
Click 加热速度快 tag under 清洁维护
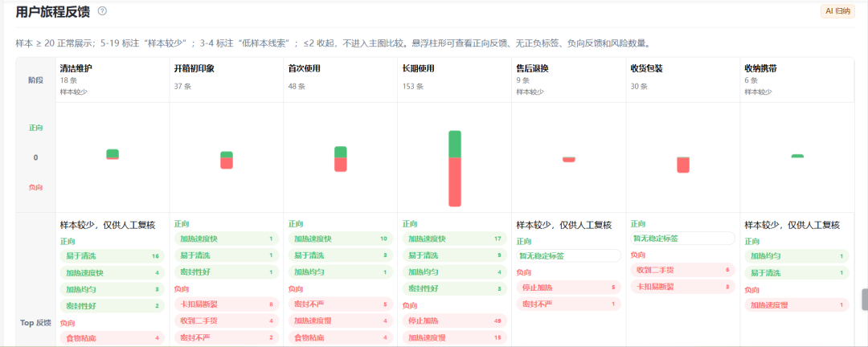113,273
